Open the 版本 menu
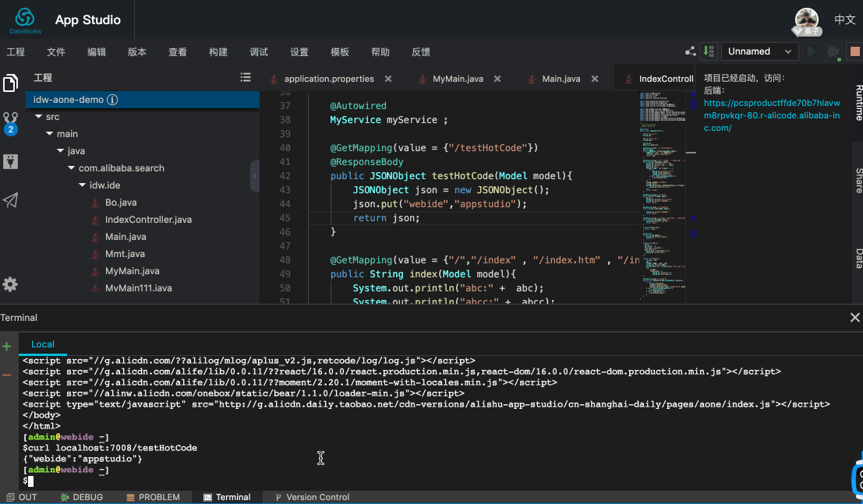Image resolution: width=863 pixels, height=504 pixels. coord(137,51)
